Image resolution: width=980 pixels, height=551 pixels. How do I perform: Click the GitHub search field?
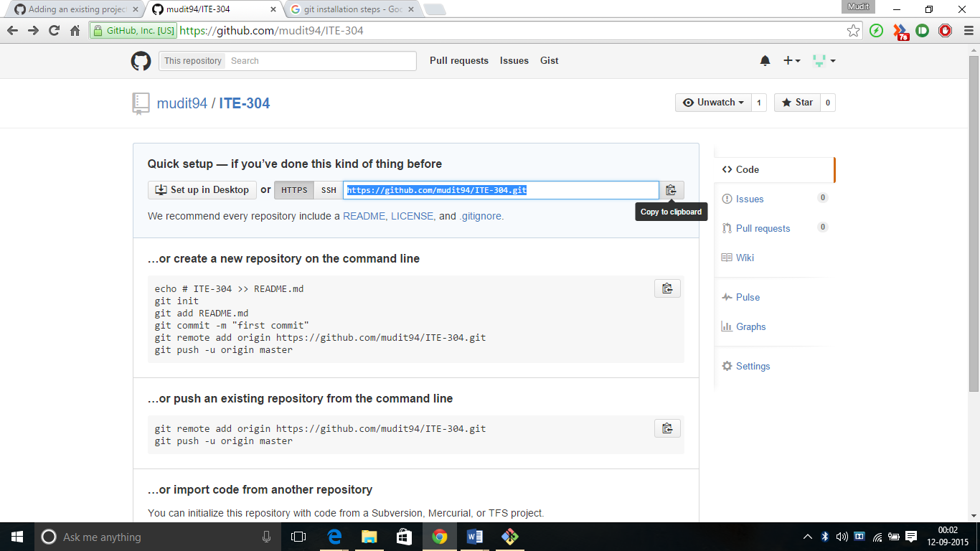click(321, 61)
